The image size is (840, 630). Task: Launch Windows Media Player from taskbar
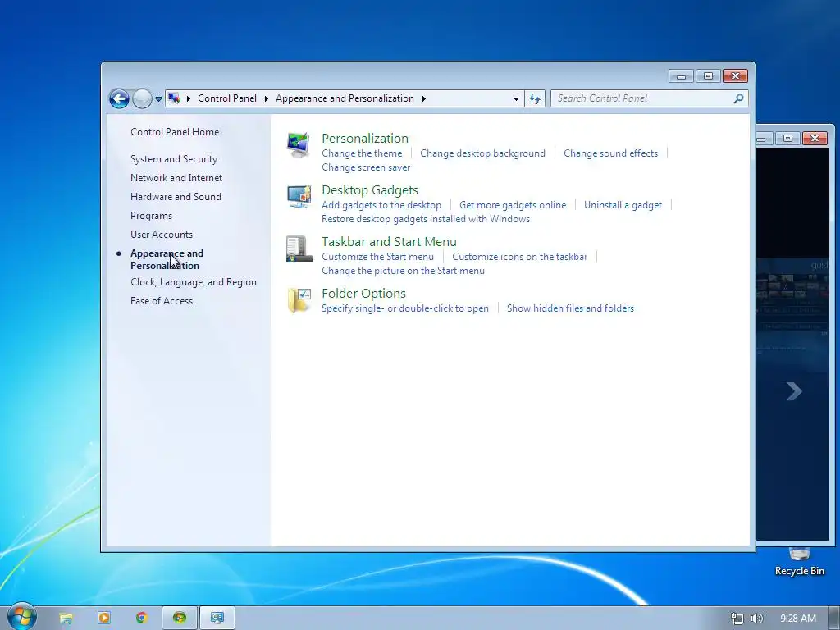tap(104, 619)
